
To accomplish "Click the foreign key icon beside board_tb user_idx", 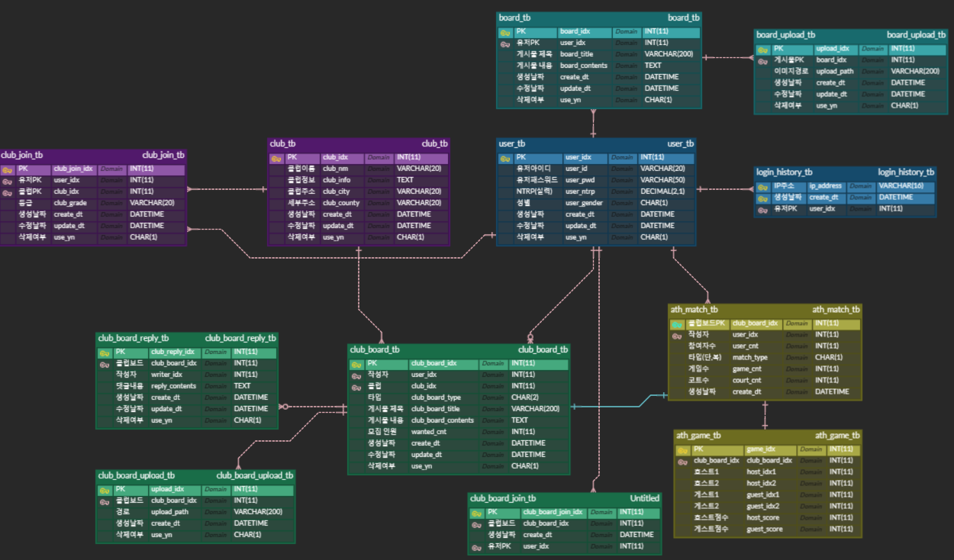I will pyautogui.click(x=505, y=44).
